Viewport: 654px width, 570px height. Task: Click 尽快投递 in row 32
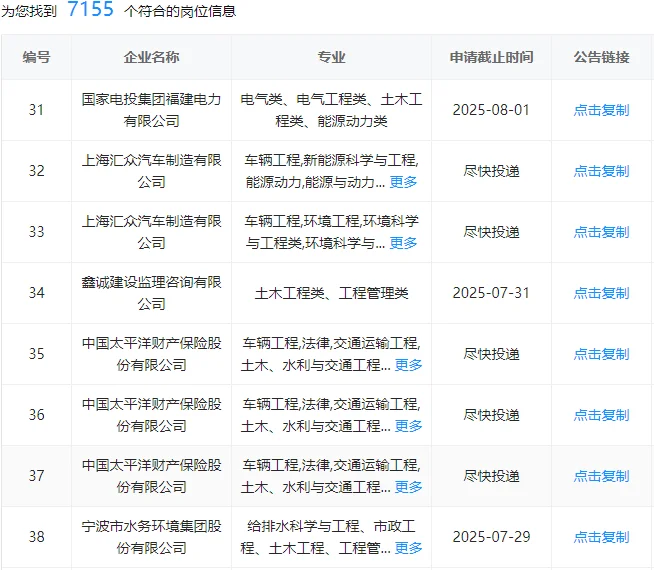tap(491, 171)
